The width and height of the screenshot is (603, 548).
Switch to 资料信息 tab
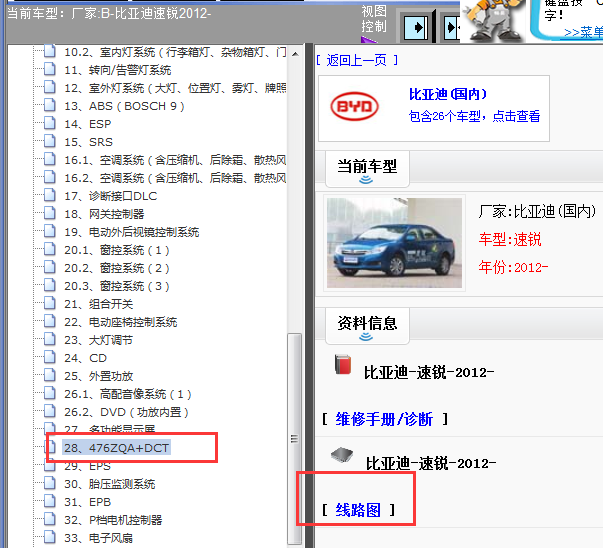(367, 325)
